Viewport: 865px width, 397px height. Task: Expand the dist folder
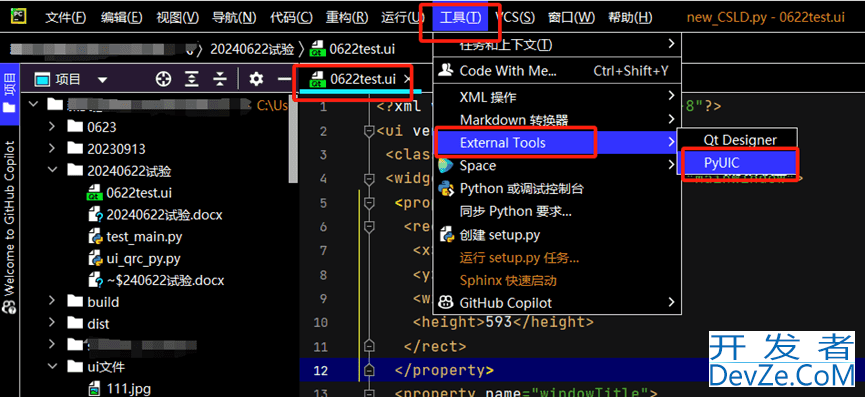pyautogui.click(x=52, y=324)
